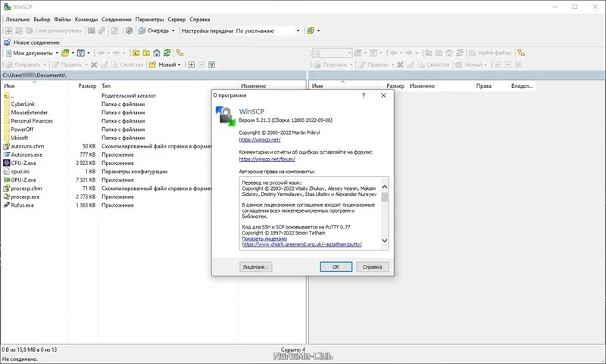Click the local filter funnel icon
Image resolution: width=606 pixels, height=364 pixels.
coord(81,53)
